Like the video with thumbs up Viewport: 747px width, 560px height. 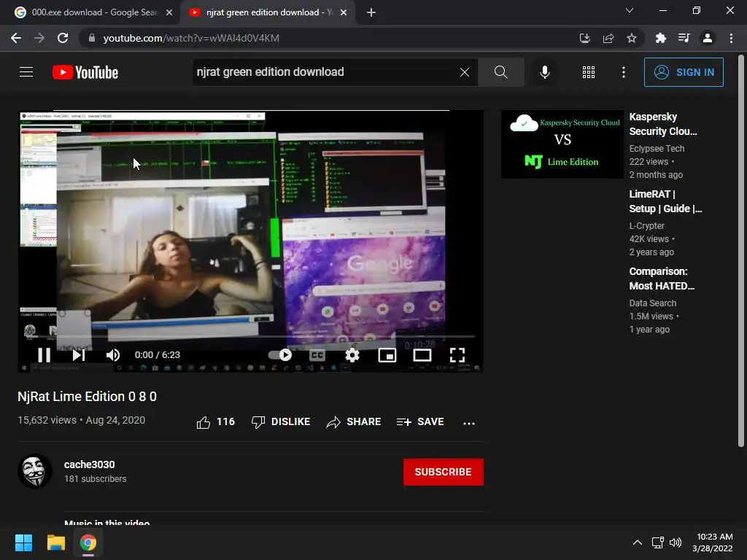(215, 422)
